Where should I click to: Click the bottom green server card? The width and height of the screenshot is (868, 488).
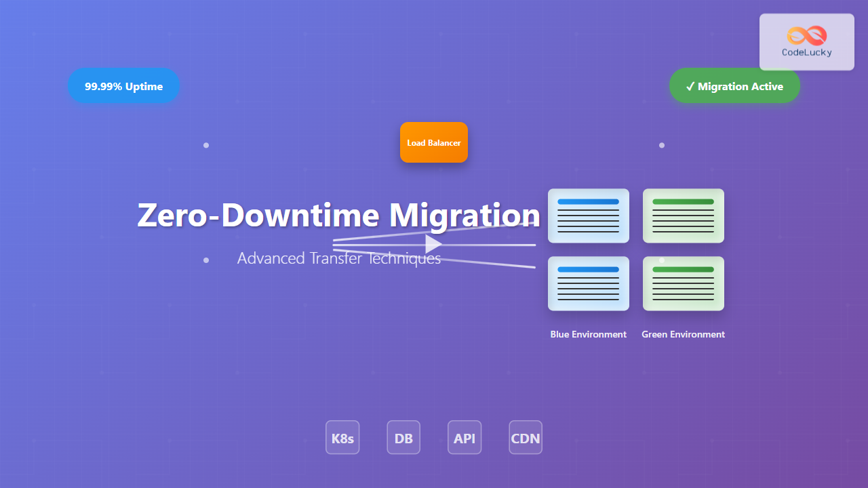(684, 283)
